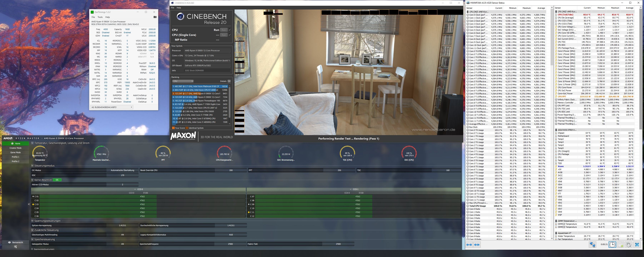Toggle Legacy-Kompatibilitätsmodus AUS value
The width and height of the screenshot is (644, 257).
[231, 235]
